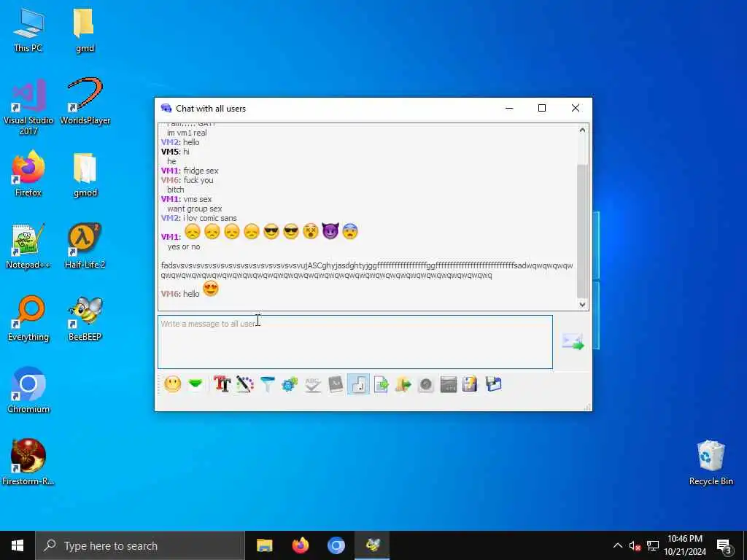Open chat settings gears icon

click(290, 384)
